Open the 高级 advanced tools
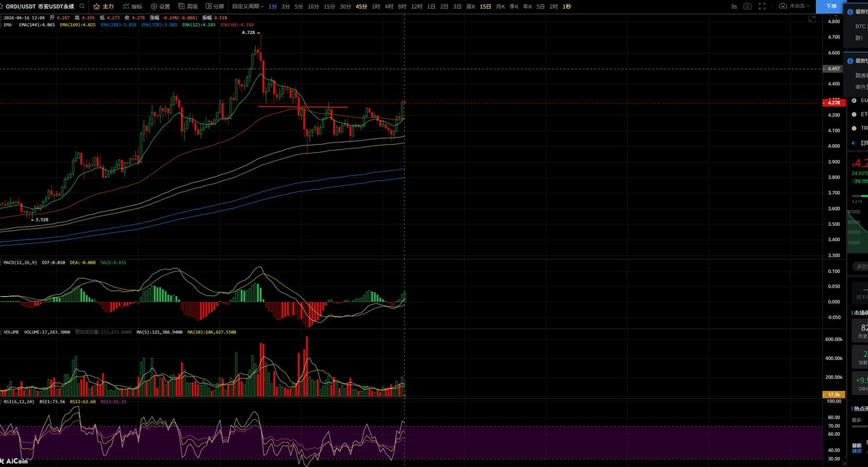The height and width of the screenshot is (467, 868). click(188, 7)
